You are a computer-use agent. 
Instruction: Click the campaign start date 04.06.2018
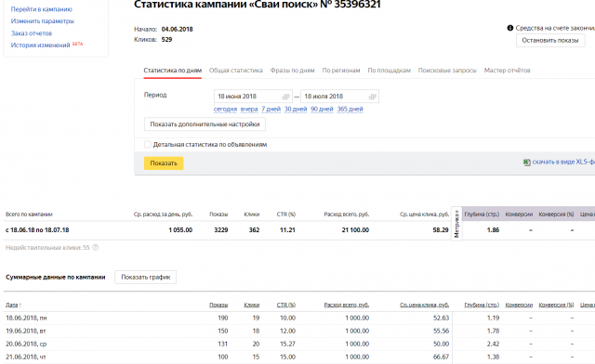(177, 29)
